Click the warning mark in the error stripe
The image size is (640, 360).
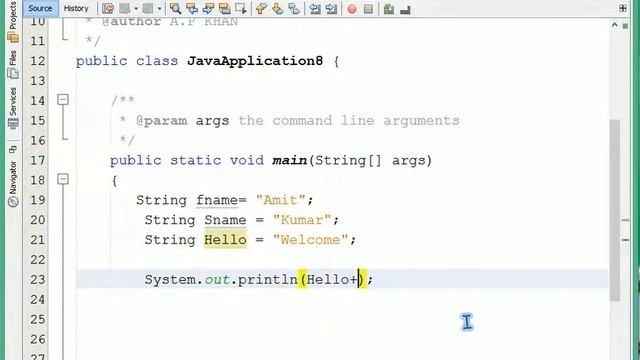pos(625,220)
